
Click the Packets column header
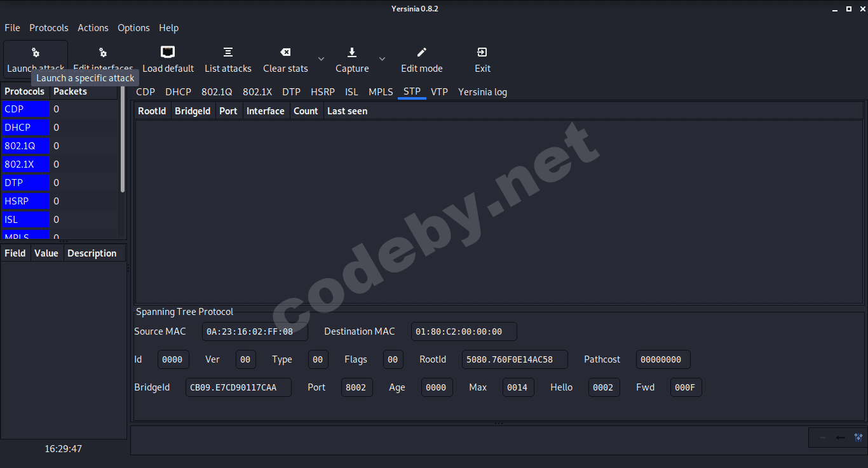click(x=84, y=91)
